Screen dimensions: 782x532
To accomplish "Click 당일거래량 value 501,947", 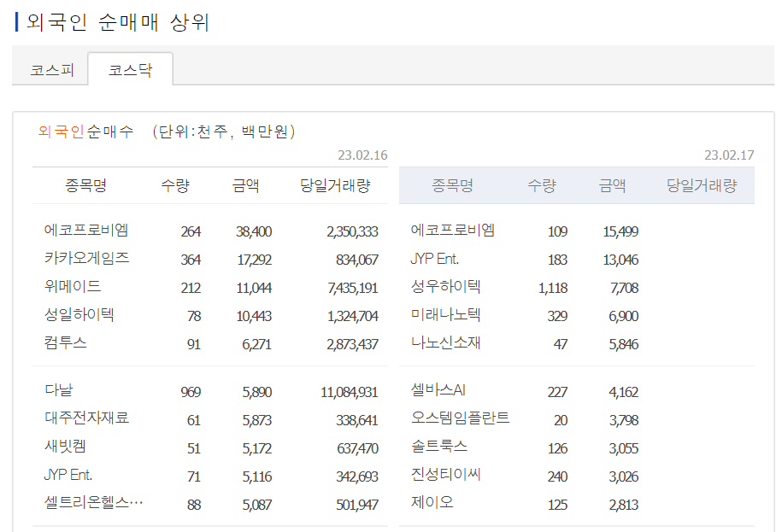I will click(x=357, y=506).
